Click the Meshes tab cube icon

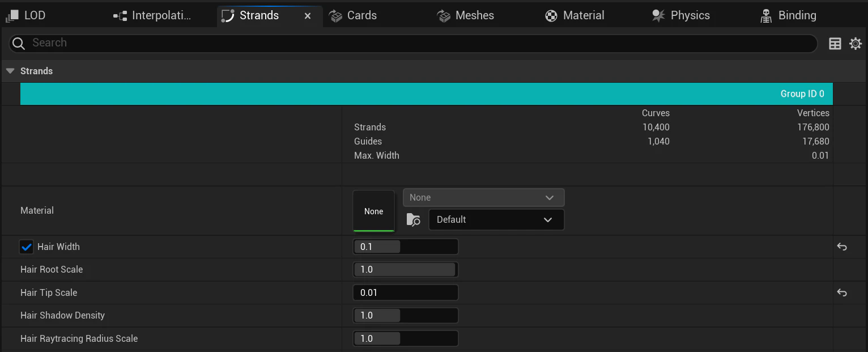(444, 16)
